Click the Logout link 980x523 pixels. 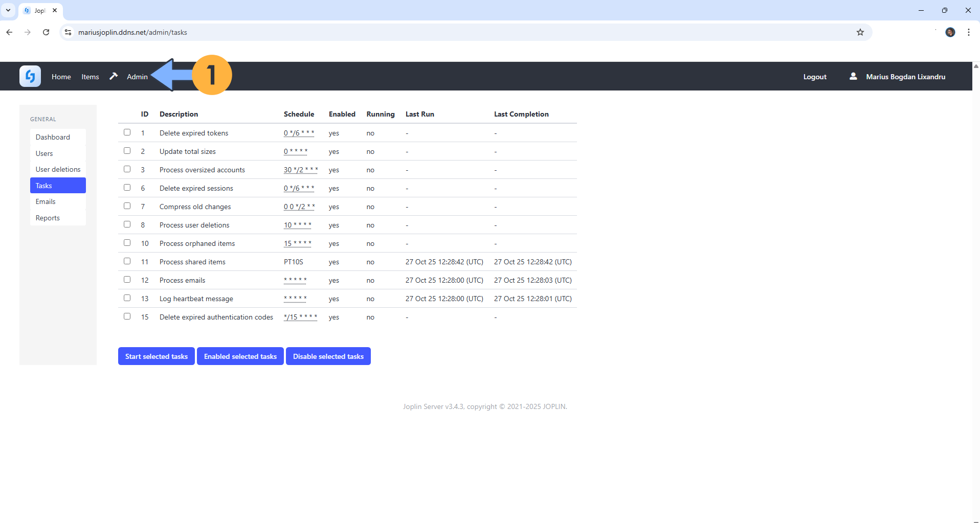tap(814, 77)
